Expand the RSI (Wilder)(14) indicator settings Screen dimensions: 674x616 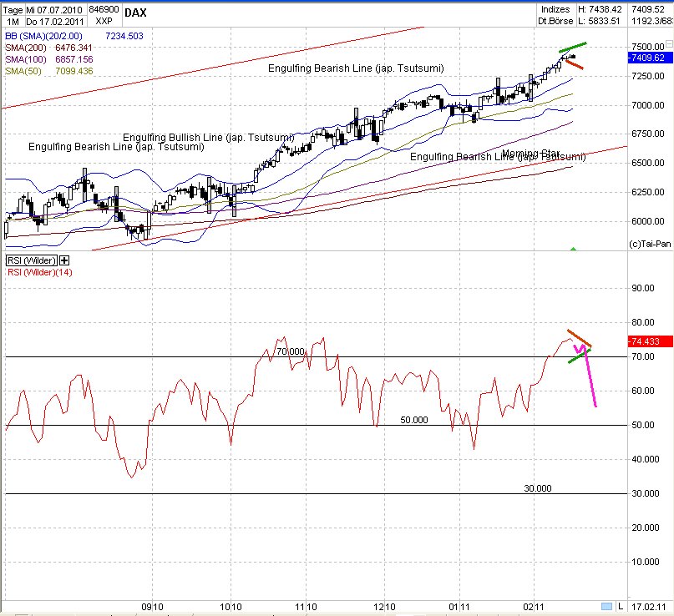pos(38,271)
